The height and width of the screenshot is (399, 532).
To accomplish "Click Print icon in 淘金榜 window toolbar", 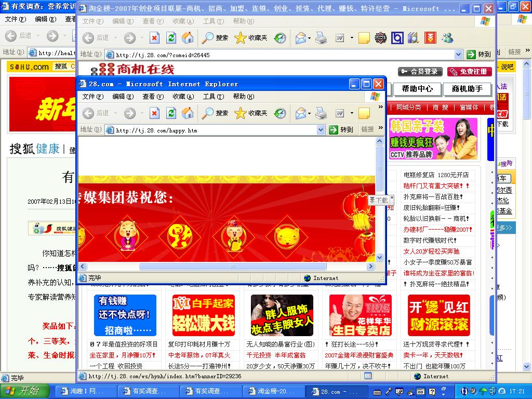I will click(x=321, y=37).
